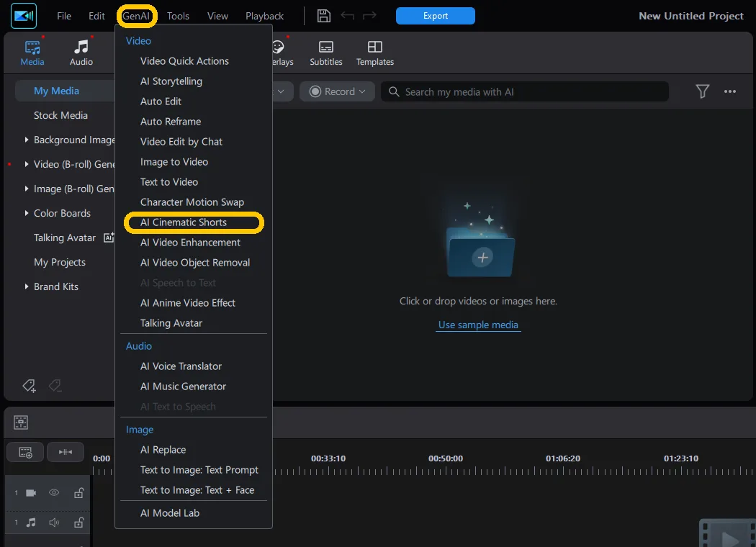Open the Media room tab
The height and width of the screenshot is (547, 756).
pos(32,53)
